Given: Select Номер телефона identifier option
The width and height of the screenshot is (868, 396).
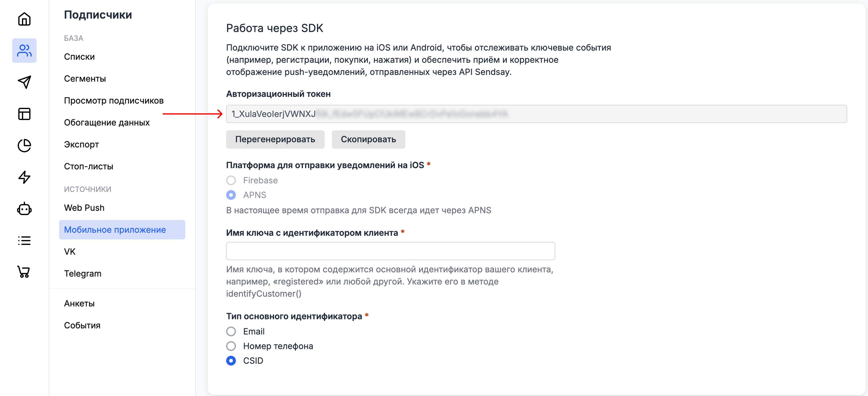Looking at the screenshot, I should (231, 346).
